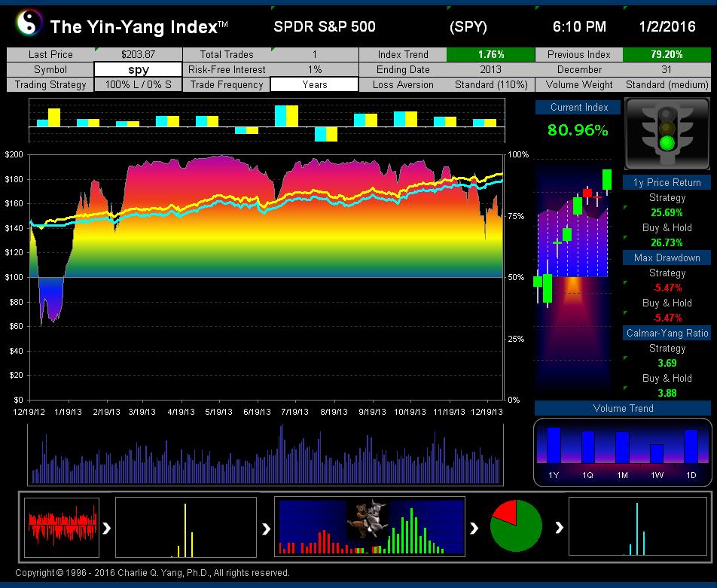Click Calmar-Yang Strategy value 3.69

click(667, 363)
